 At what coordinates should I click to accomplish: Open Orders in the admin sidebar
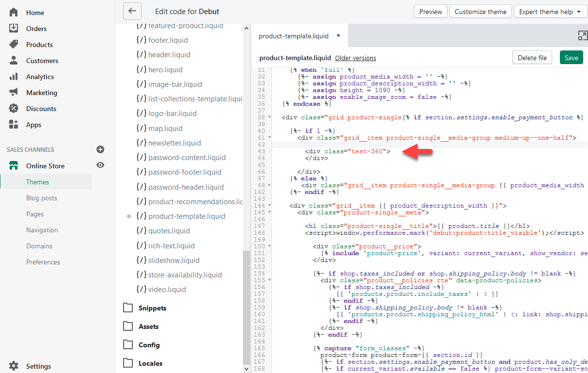pyautogui.click(x=36, y=29)
